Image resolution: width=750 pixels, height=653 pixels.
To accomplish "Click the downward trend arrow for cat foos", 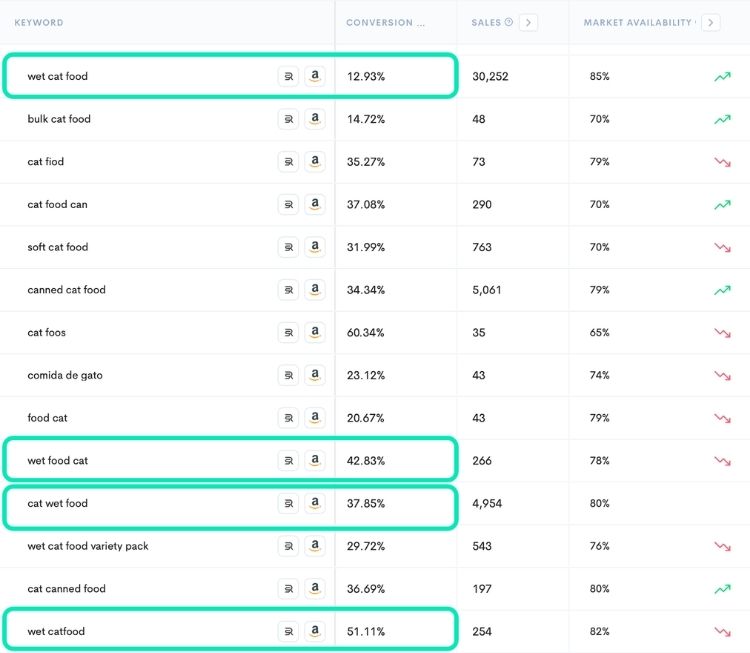I will (722, 333).
